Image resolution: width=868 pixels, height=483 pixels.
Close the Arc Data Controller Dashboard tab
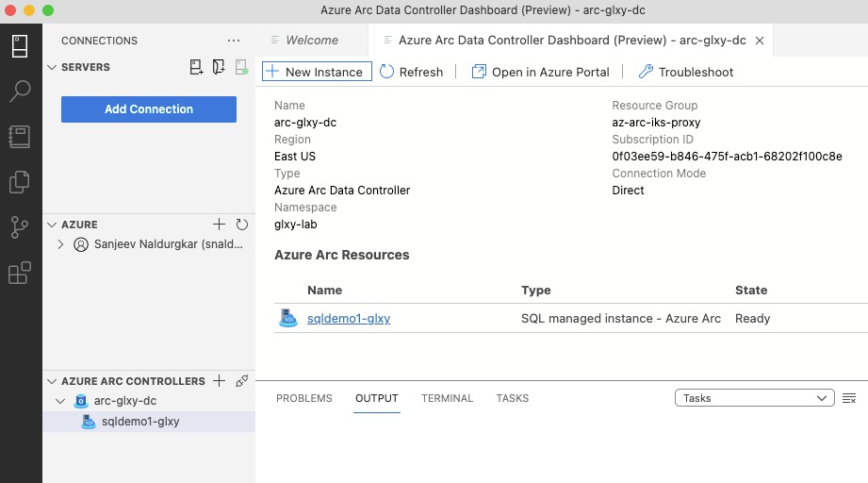pyautogui.click(x=760, y=41)
